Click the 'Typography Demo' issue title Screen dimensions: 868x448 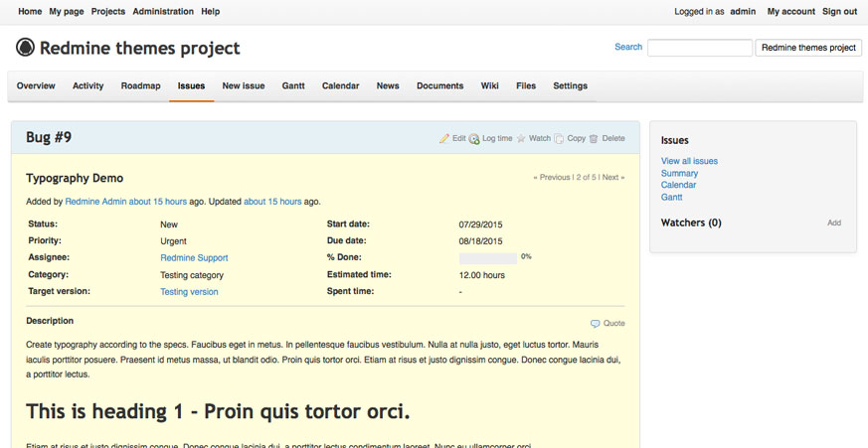pos(75,178)
